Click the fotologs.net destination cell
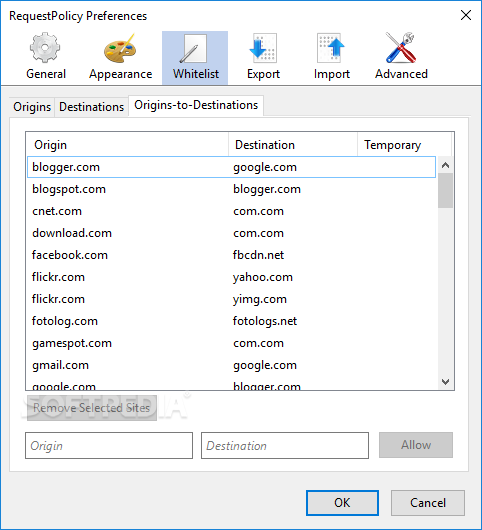 click(x=265, y=321)
